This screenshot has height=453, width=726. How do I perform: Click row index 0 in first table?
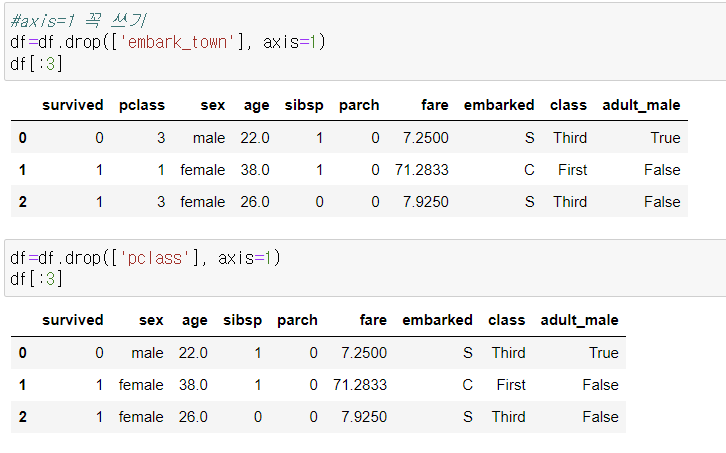[x=23, y=138]
